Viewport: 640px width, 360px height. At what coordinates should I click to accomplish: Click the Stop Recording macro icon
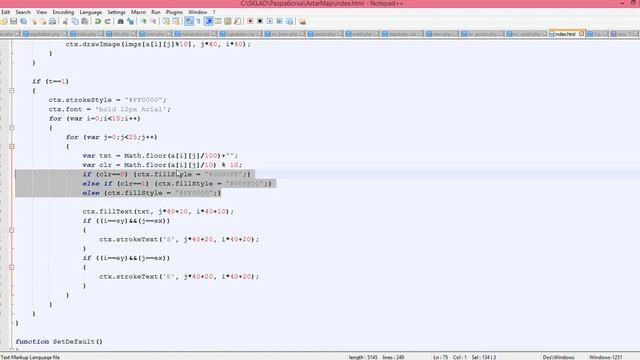click(260, 21)
